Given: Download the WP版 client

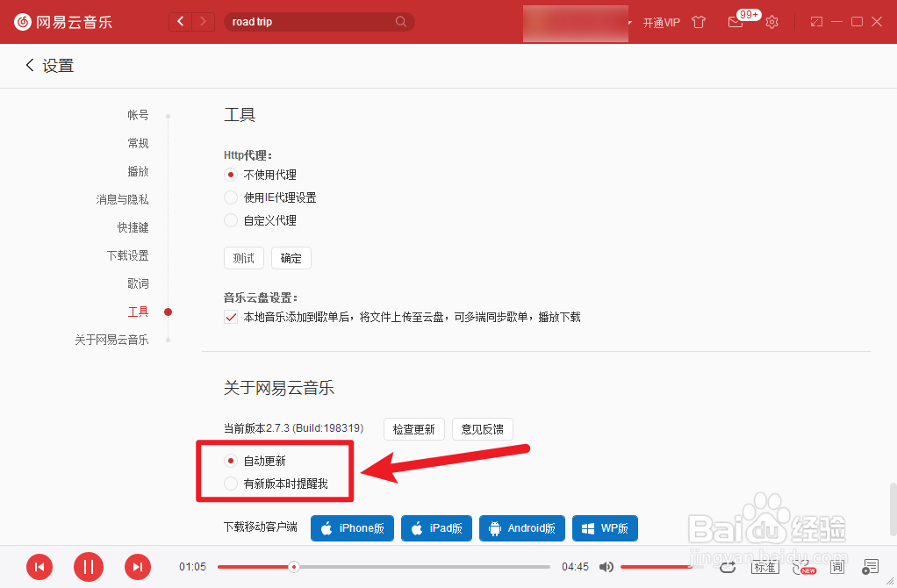Looking at the screenshot, I should coord(606,528).
